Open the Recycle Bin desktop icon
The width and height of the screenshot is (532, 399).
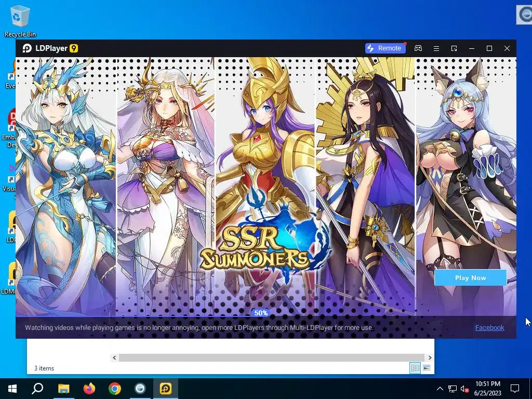click(x=20, y=21)
